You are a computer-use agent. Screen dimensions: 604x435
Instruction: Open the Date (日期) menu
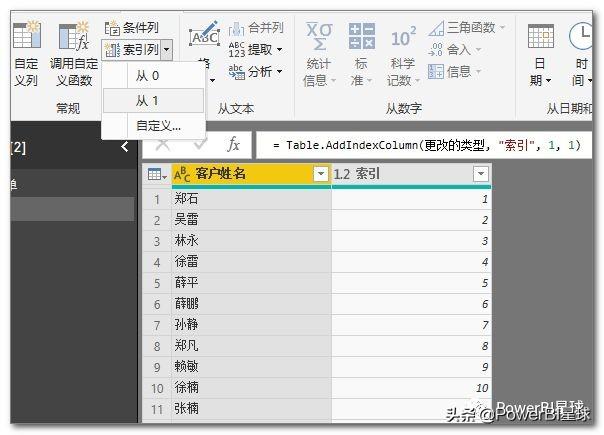(540, 55)
